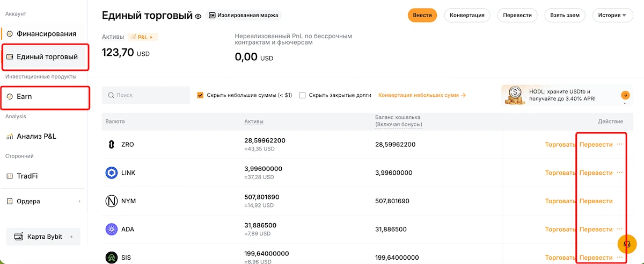Viewport: 644px width, 264px height.
Task: Click the Bybit card icon
Action: pos(19,237)
